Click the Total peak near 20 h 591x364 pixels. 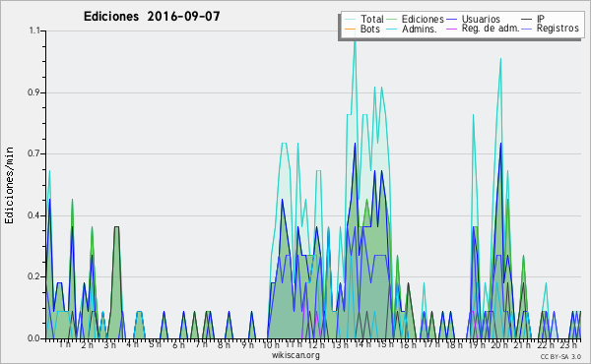(x=500, y=59)
